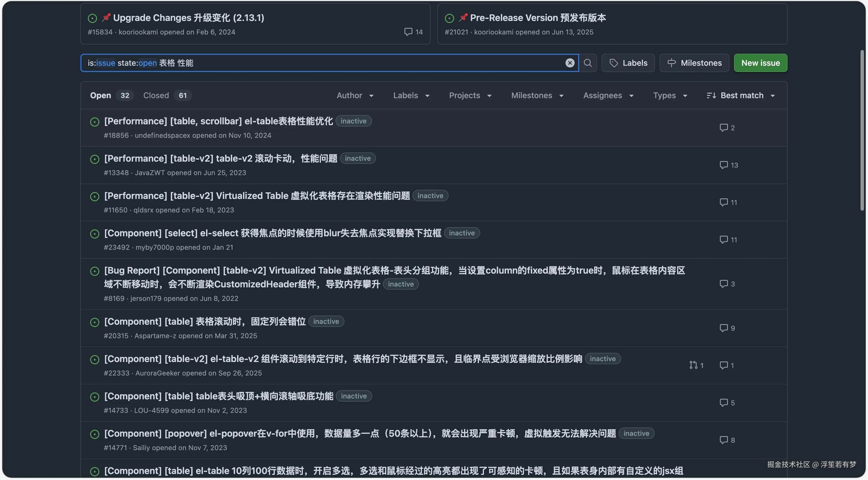Click comment icon on pinned Upgrade Changes issue
868x480 pixels.
pyautogui.click(x=408, y=32)
